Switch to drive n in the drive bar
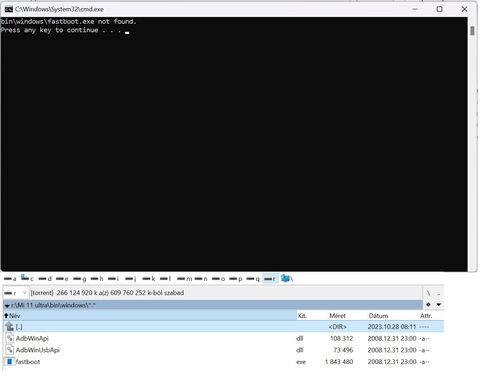The width and height of the screenshot is (480, 376). 201,279
